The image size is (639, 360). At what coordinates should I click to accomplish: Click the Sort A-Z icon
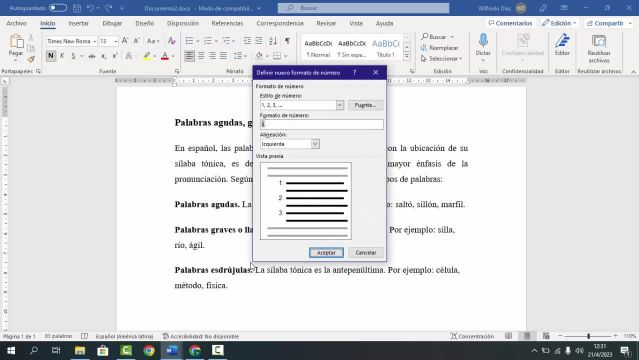(273, 41)
